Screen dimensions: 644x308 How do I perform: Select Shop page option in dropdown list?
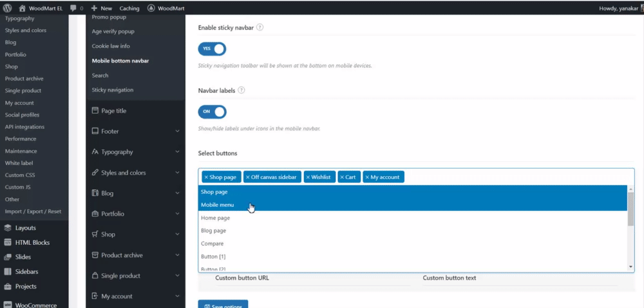pos(413,192)
